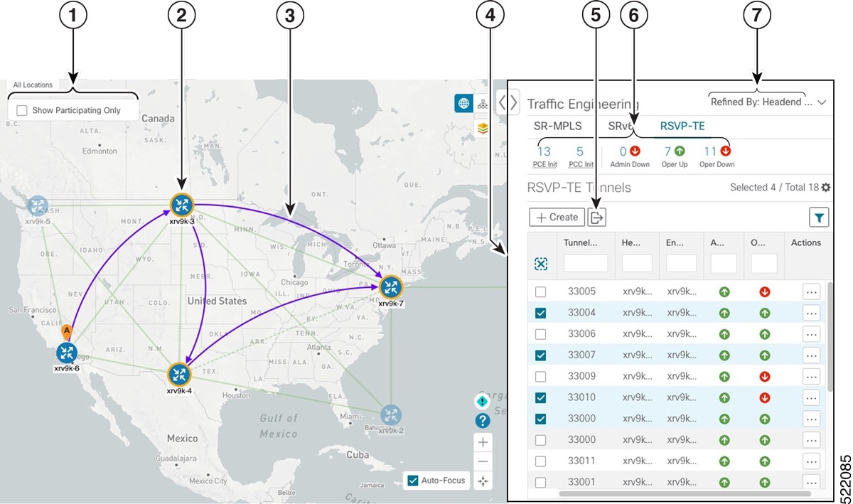853x504 pixels.
Task: Collapse the Traffic Engineering side panel
Action: tap(509, 102)
